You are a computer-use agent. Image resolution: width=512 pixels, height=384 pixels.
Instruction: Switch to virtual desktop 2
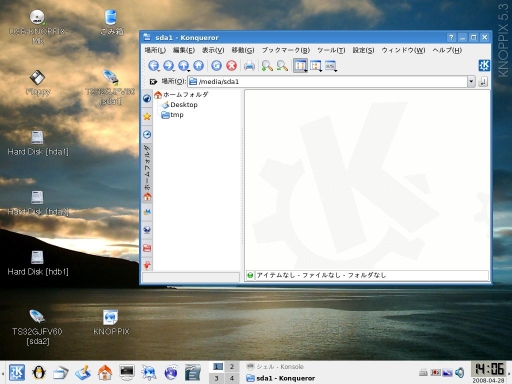[x=232, y=367]
